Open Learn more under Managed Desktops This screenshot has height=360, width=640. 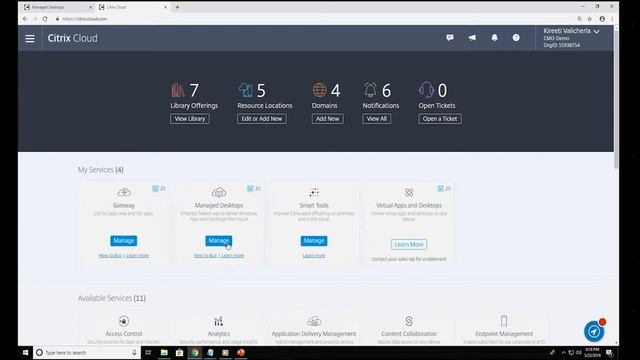point(232,256)
